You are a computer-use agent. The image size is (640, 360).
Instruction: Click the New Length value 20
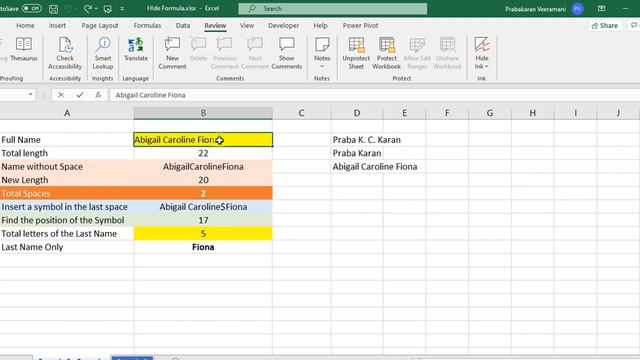(x=203, y=180)
